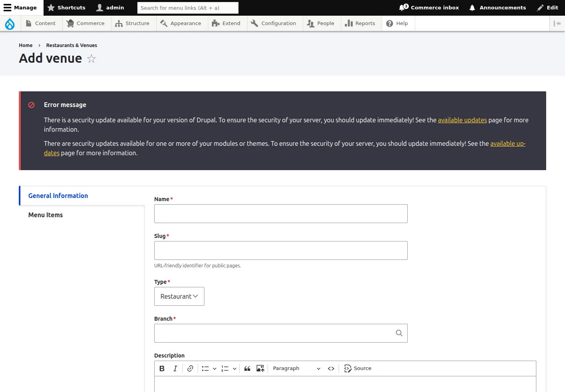Switch to the Menu Items tab
The width and height of the screenshot is (565, 392).
click(x=46, y=215)
